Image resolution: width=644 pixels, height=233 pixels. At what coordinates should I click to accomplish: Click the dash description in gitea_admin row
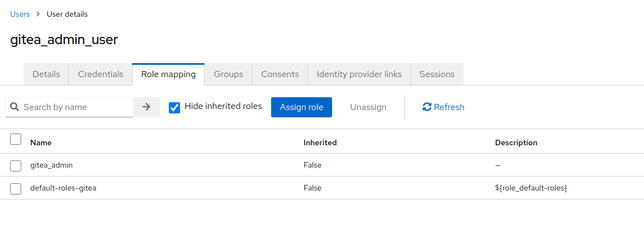(x=498, y=165)
